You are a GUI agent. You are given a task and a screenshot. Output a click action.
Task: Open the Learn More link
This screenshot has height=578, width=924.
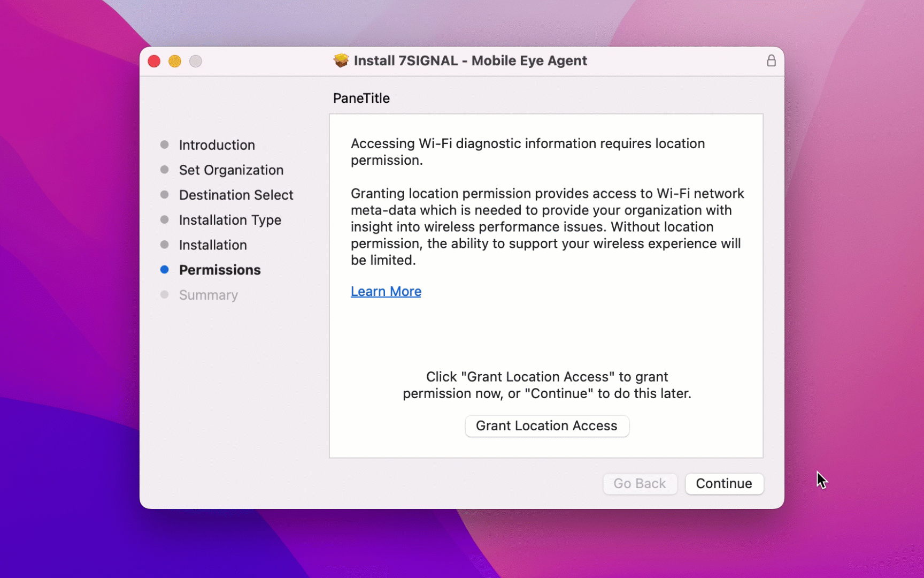point(386,292)
